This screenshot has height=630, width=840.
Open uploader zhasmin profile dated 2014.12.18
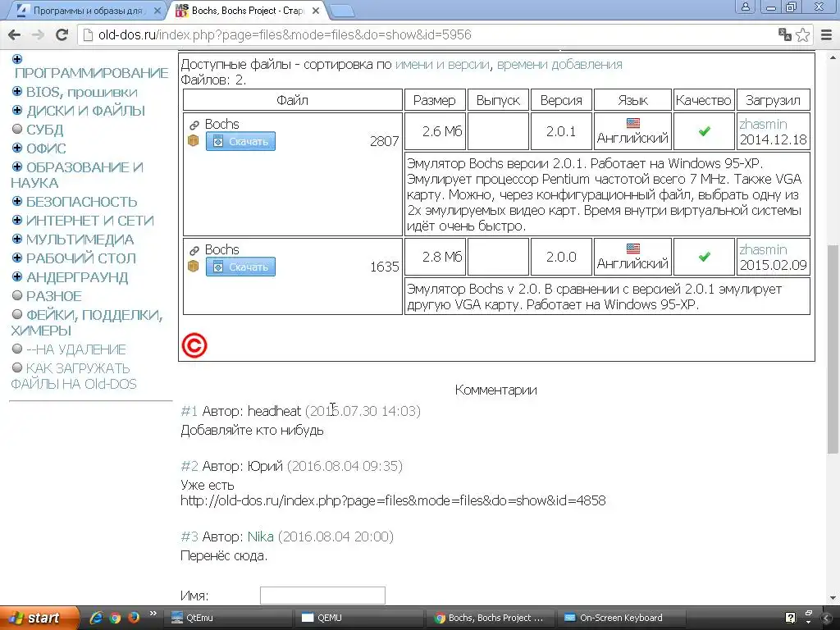pyautogui.click(x=763, y=124)
